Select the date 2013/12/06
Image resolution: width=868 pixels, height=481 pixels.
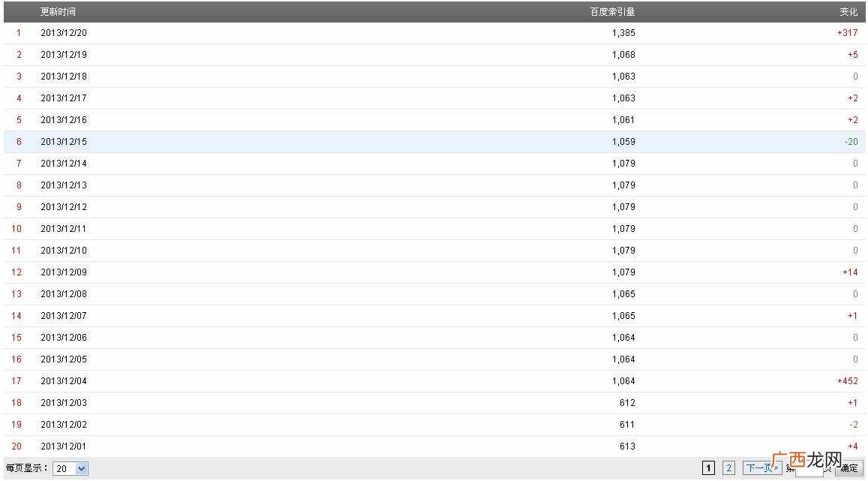coord(64,337)
